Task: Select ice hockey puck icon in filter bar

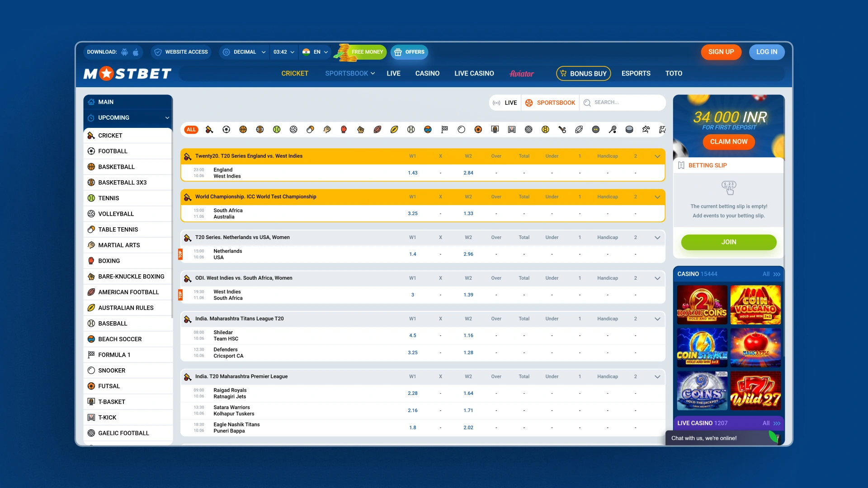Action: click(x=629, y=130)
